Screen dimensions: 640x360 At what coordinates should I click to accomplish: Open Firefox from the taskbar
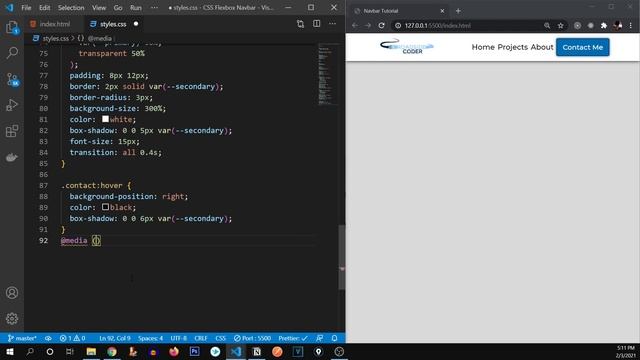[174, 351]
